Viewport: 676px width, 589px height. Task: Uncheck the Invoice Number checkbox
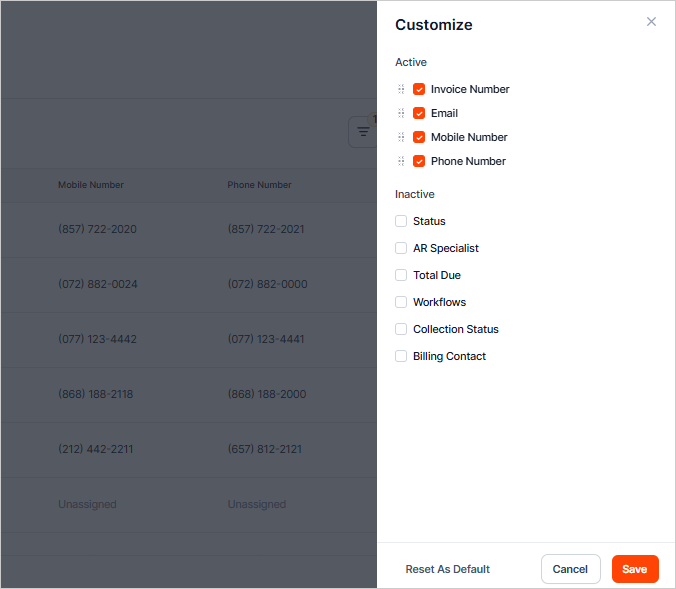(x=419, y=89)
